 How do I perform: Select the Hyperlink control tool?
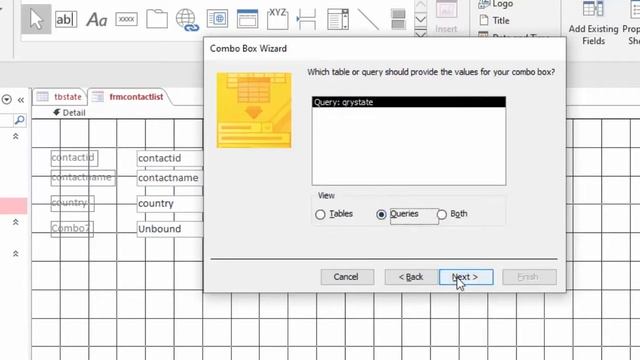pyautogui.click(x=187, y=20)
